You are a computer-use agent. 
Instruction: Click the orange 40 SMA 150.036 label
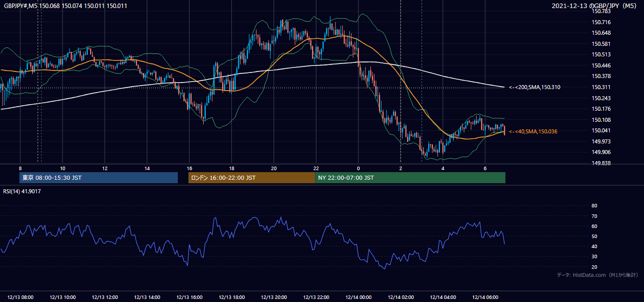pyautogui.click(x=533, y=131)
